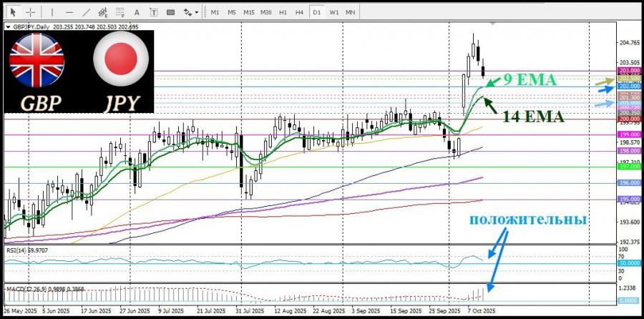This screenshot has height=319, width=644.
Task: Click the green 197.000 price level label
Action: coord(629,167)
